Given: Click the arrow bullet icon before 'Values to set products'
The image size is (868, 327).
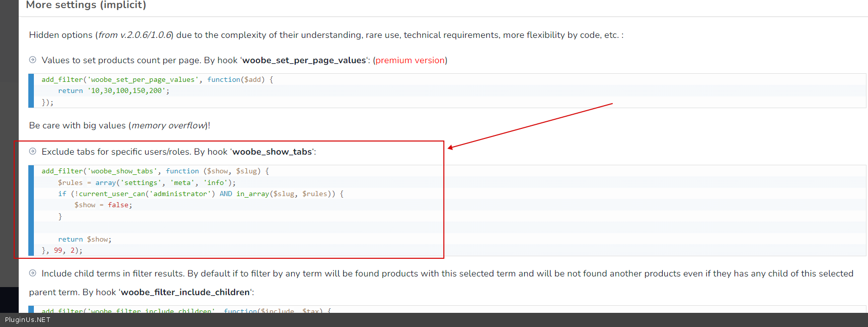Looking at the screenshot, I should [x=33, y=60].
